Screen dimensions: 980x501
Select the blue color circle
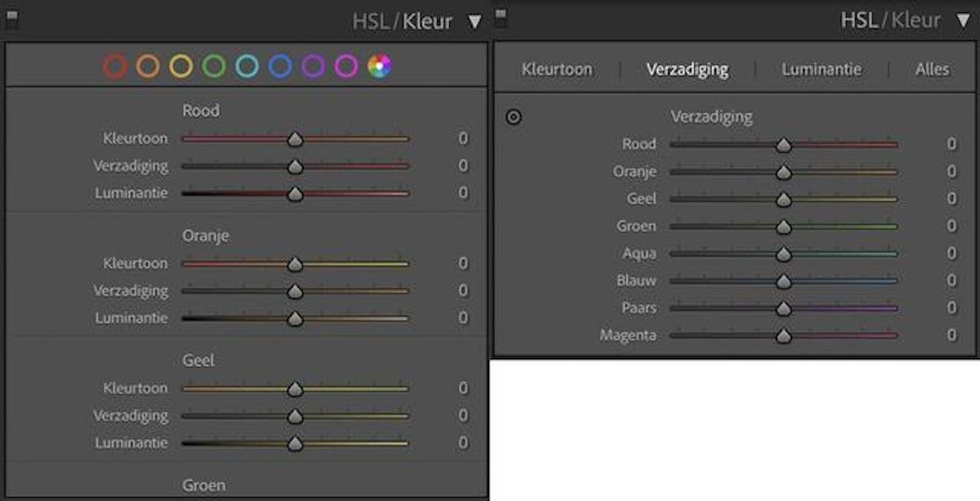point(280,66)
